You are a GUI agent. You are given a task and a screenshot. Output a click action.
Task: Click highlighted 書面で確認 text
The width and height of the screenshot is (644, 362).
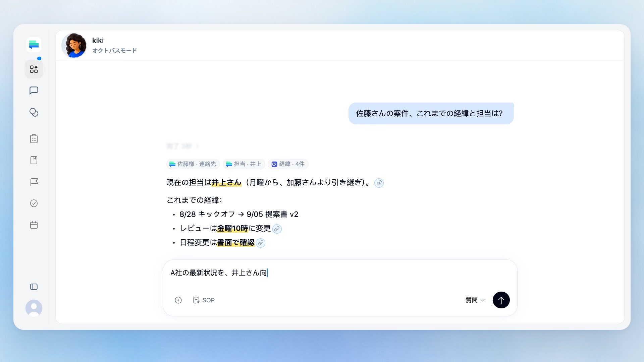coord(236,243)
